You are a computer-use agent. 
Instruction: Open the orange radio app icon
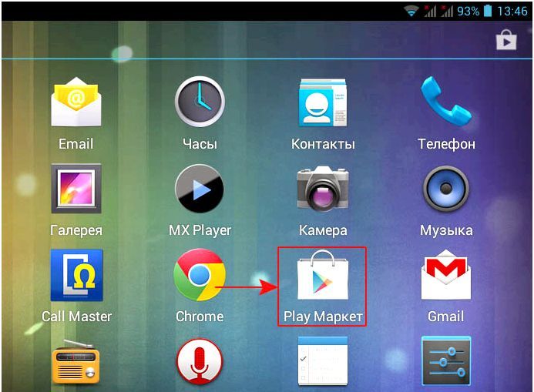(76, 362)
